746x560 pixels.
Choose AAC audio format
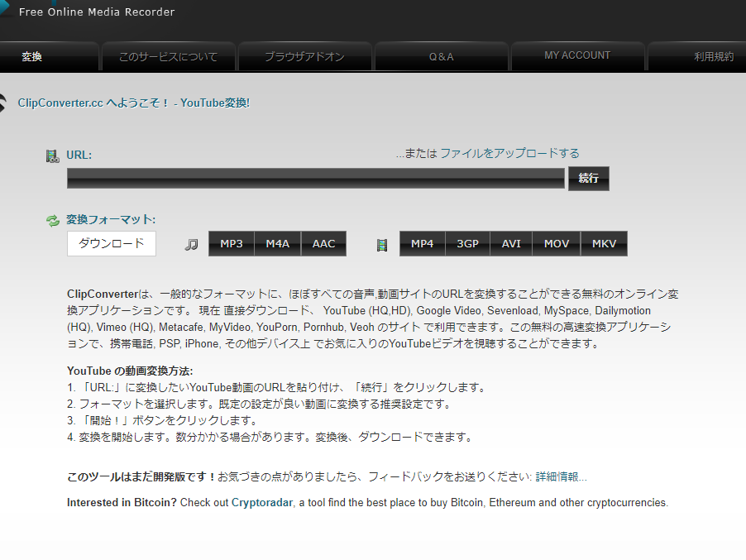323,243
